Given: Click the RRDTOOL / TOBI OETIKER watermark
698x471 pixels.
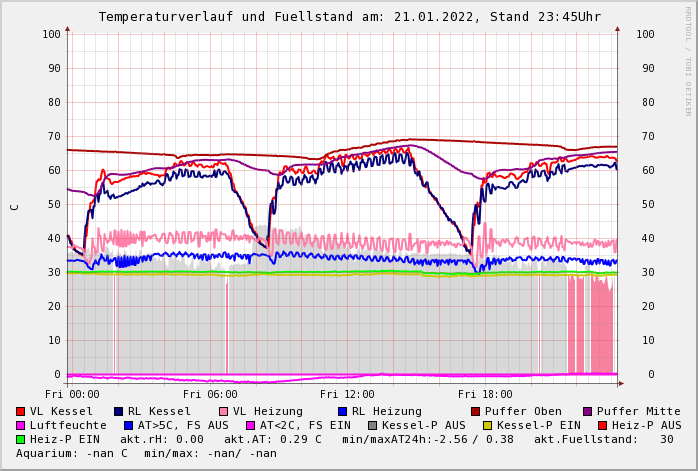Looking at the screenshot, I should pyautogui.click(x=687, y=60).
